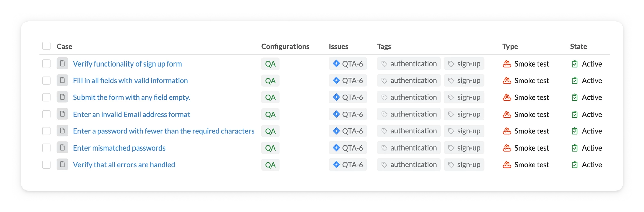This screenshot has width=644, height=212.
Task: Toggle the select-all checkbox in the header
Action: point(46,46)
